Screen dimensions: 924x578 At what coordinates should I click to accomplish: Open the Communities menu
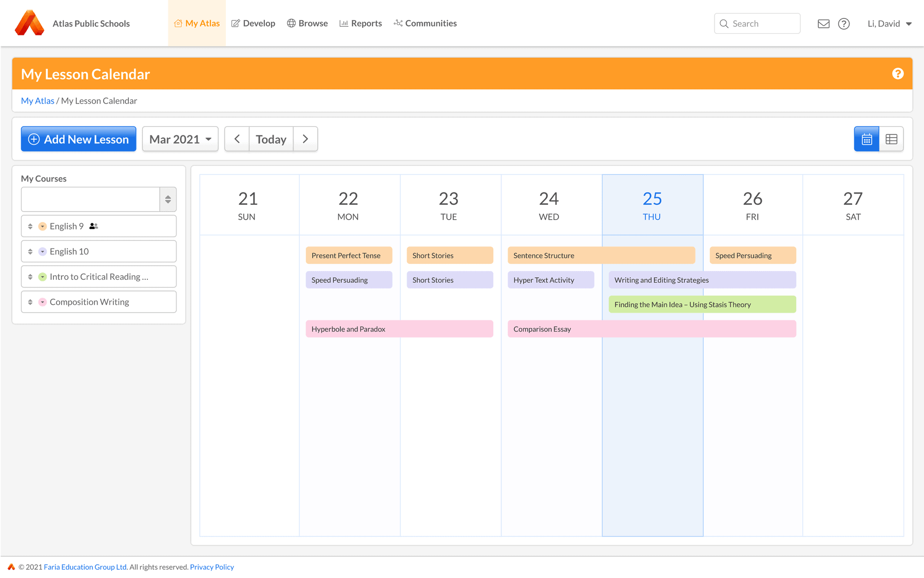tap(425, 23)
